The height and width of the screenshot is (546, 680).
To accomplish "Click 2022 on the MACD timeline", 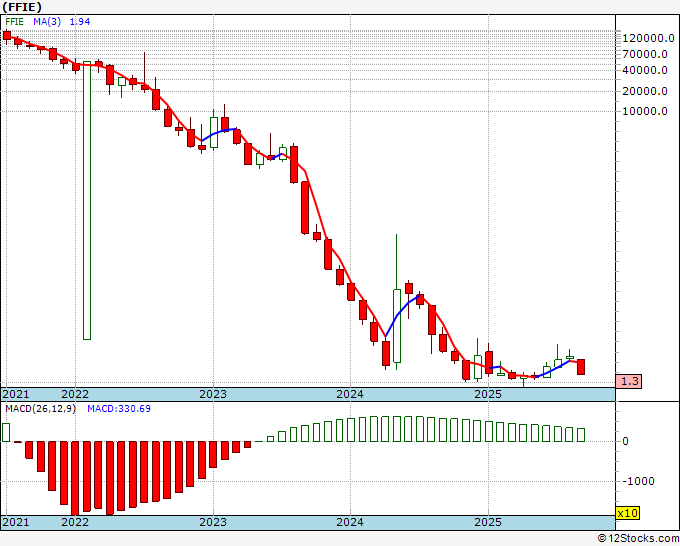I will click(75, 522).
